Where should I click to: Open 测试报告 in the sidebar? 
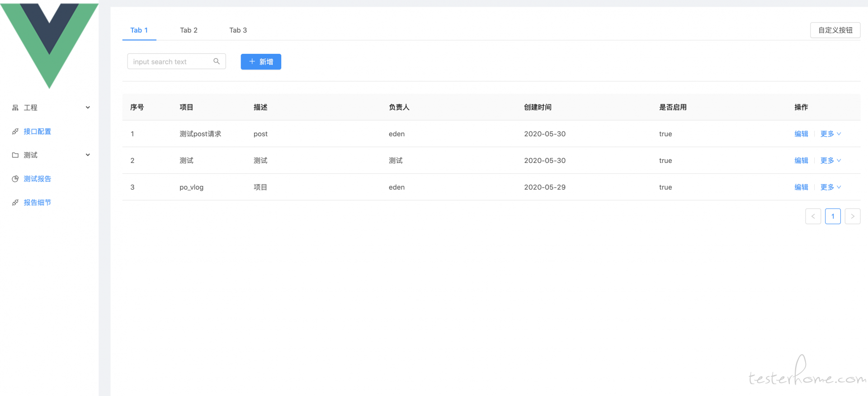coord(38,179)
